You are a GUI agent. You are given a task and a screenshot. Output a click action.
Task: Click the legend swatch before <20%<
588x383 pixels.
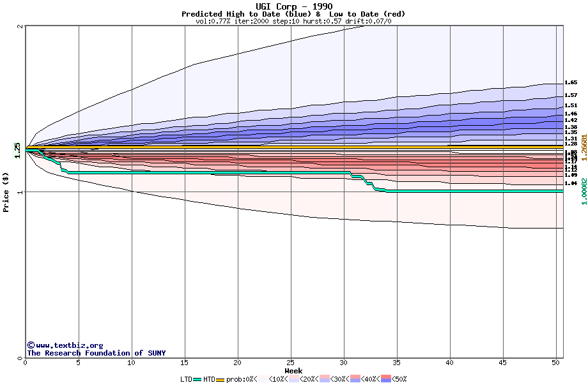[293, 379]
